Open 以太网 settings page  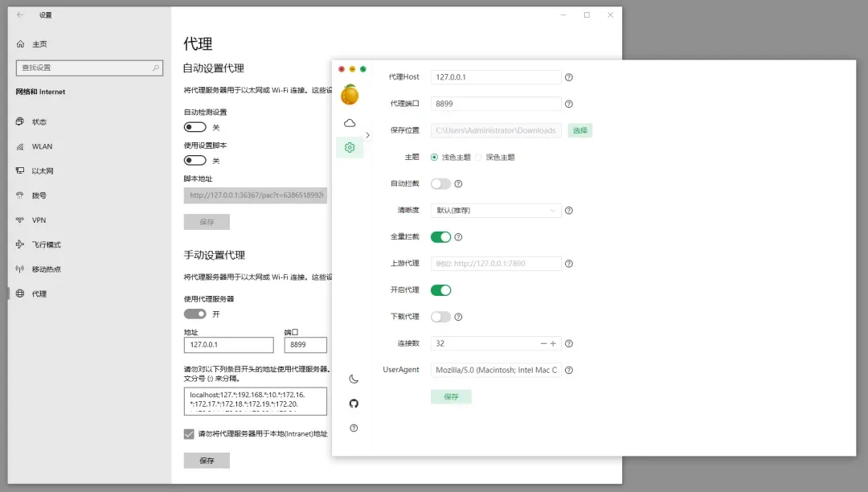[88, 171]
